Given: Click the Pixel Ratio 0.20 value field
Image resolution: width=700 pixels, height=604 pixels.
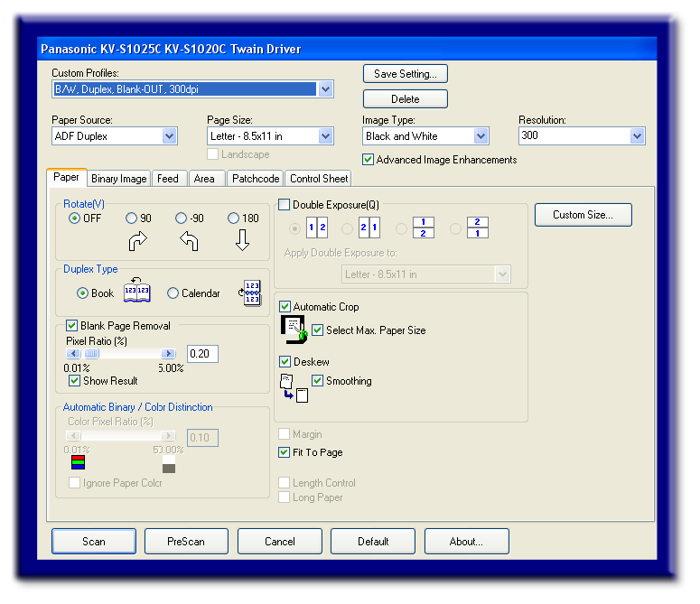Looking at the screenshot, I should (x=202, y=354).
